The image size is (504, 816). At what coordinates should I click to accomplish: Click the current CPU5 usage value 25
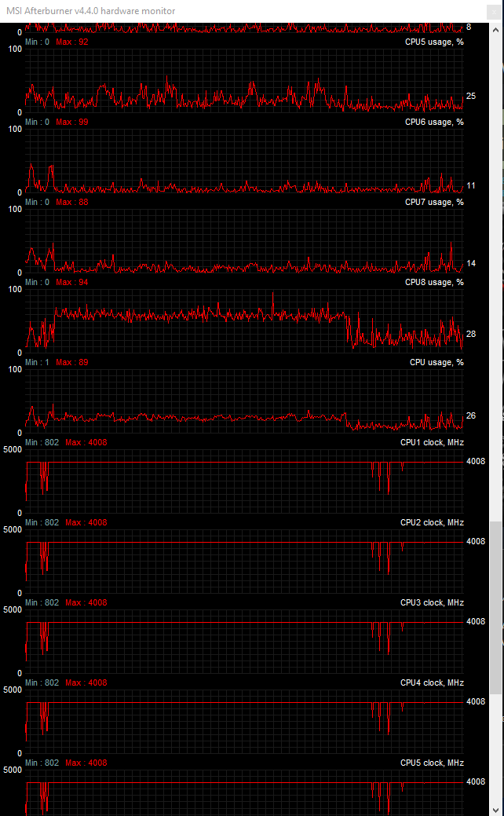point(471,97)
